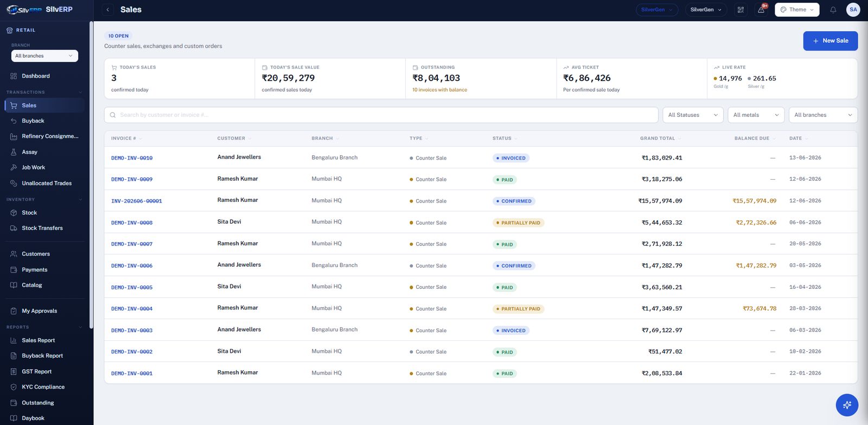Open the alerts icon with red badge
The width and height of the screenshot is (868, 425).
(762, 10)
